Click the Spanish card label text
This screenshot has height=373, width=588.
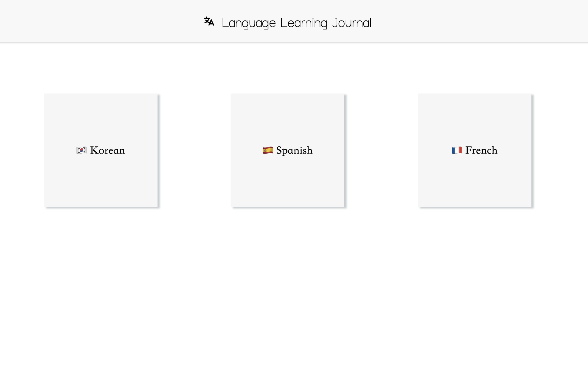294,150
